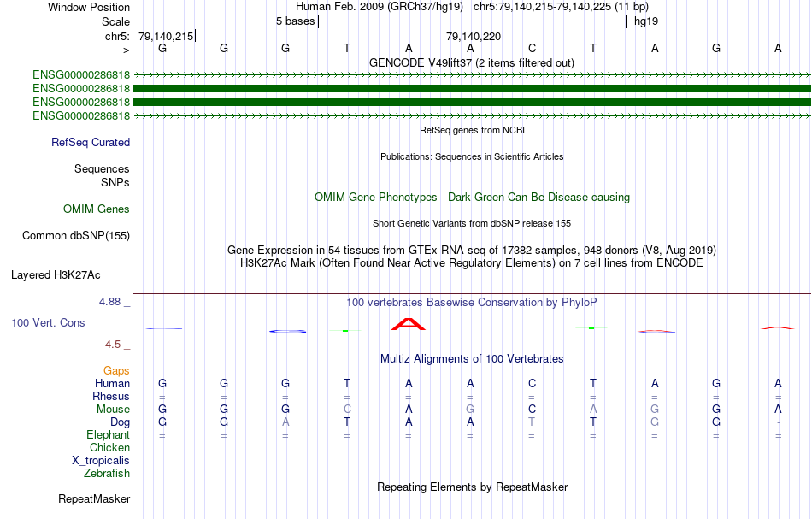Select the Window Position label
The image size is (812, 519).
(x=89, y=7)
